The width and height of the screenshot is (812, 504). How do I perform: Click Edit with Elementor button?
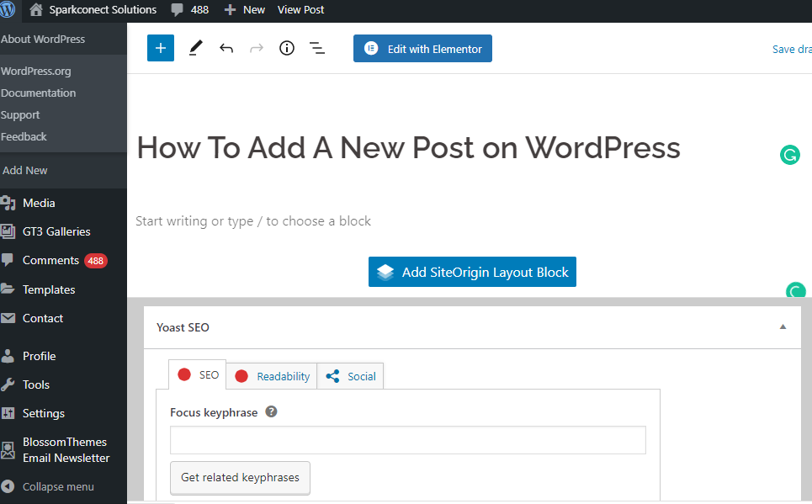[x=422, y=49]
